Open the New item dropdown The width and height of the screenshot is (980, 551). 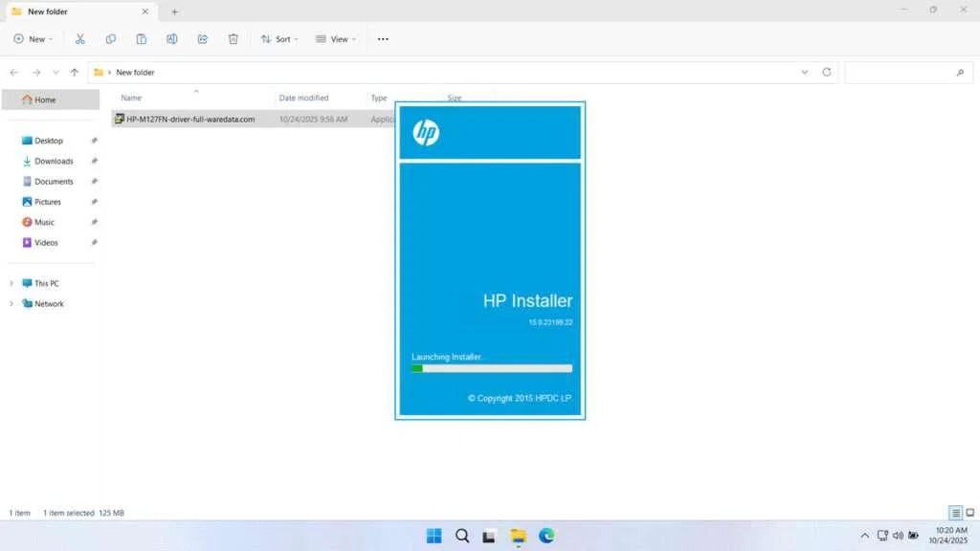pyautogui.click(x=33, y=38)
